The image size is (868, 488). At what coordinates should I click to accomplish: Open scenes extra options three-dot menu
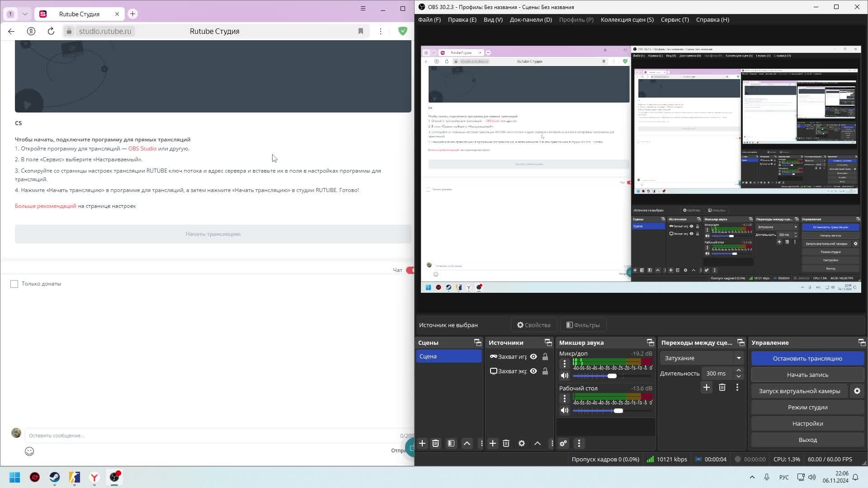(481, 443)
